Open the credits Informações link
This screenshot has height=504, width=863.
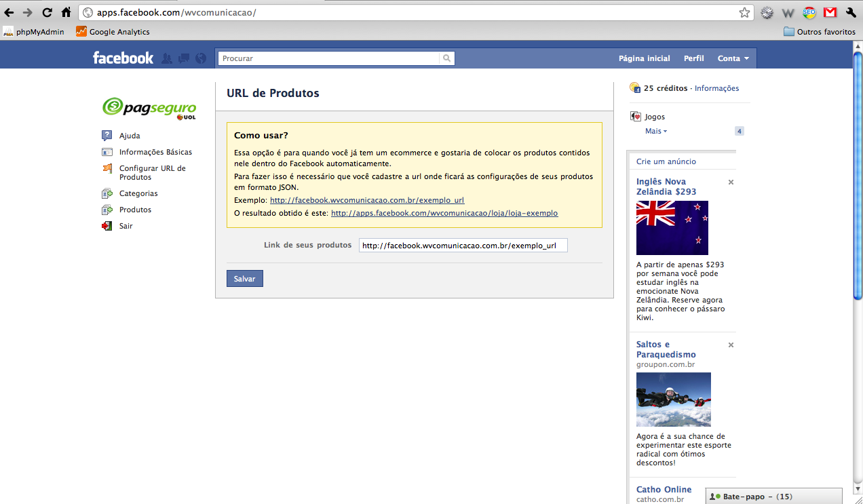click(716, 88)
